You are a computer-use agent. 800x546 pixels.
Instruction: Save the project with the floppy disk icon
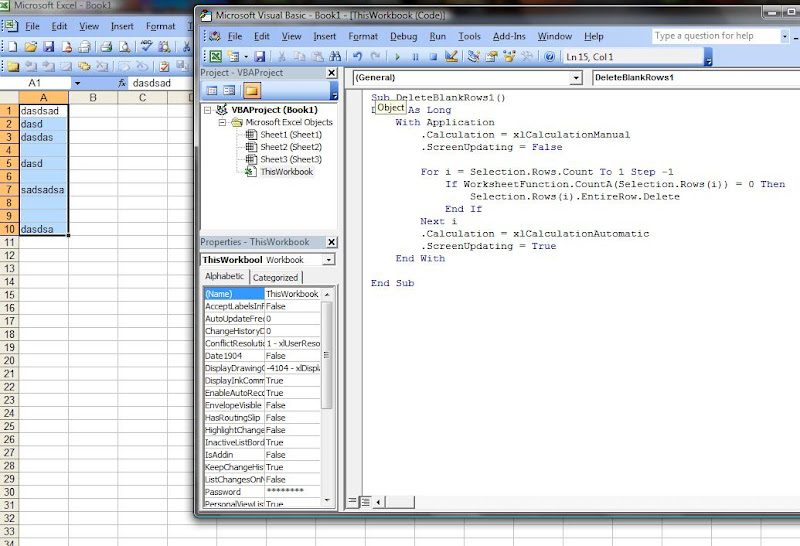coord(260,57)
